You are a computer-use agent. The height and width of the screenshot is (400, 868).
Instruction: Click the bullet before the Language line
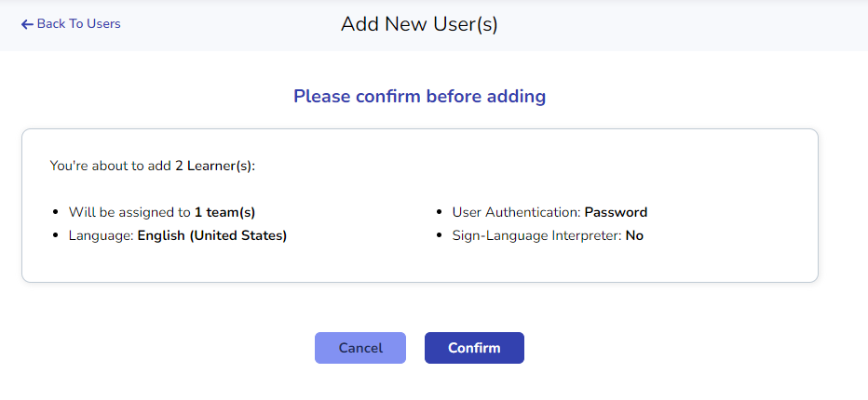point(57,236)
